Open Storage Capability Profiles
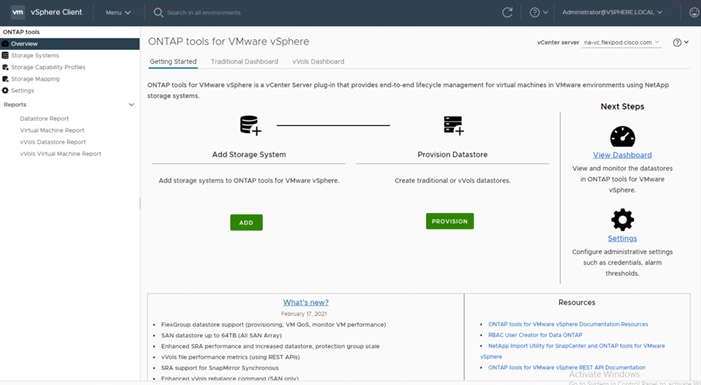The width and height of the screenshot is (701, 385). click(48, 67)
